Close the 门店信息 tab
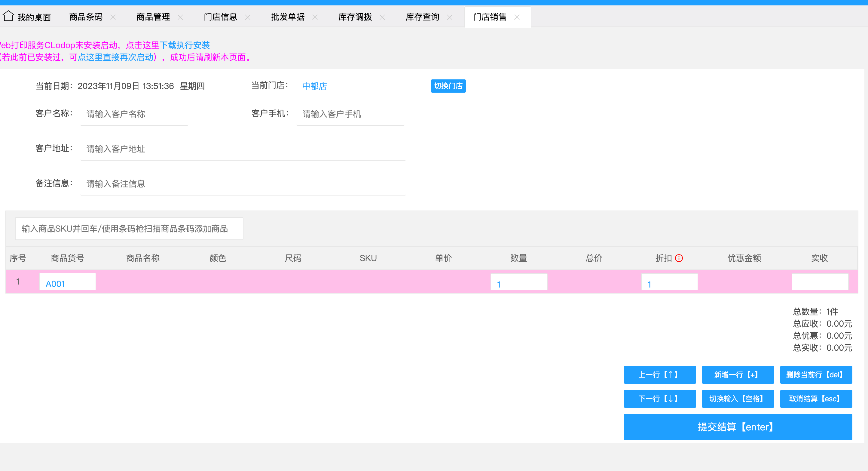 click(x=248, y=17)
